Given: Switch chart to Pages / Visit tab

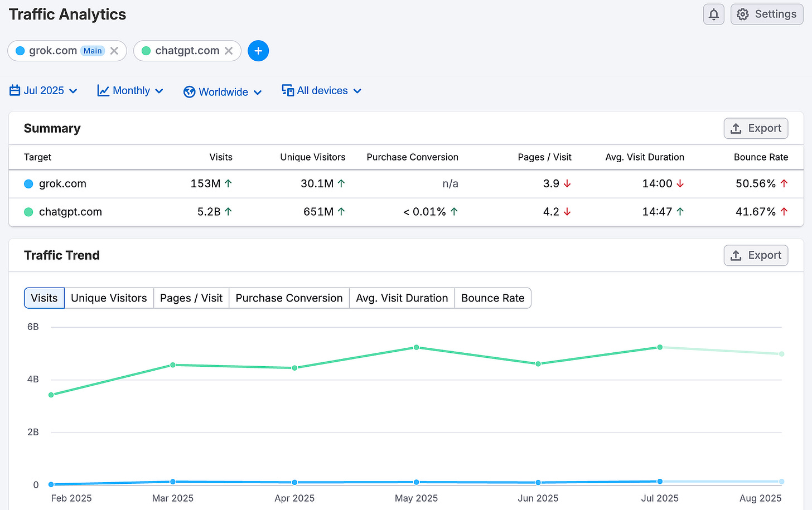Looking at the screenshot, I should tap(191, 298).
